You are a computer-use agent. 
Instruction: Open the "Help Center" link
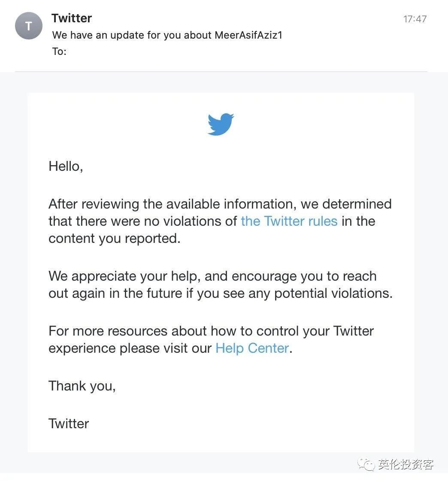click(x=252, y=348)
